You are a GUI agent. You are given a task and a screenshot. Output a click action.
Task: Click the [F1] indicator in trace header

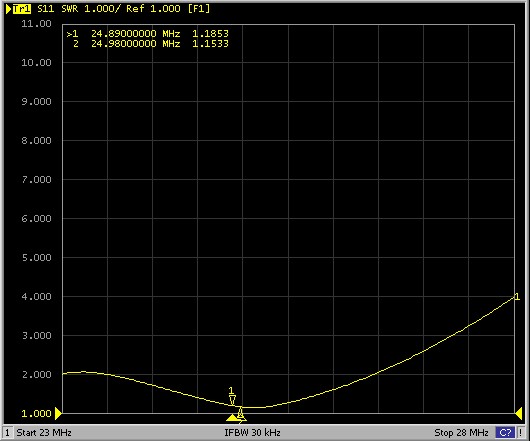199,9
